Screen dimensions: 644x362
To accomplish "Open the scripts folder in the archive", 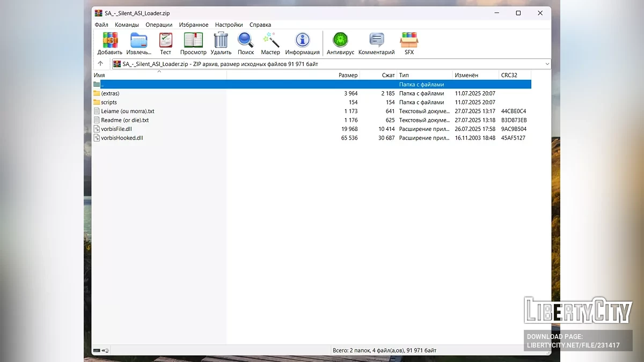I will [109, 102].
